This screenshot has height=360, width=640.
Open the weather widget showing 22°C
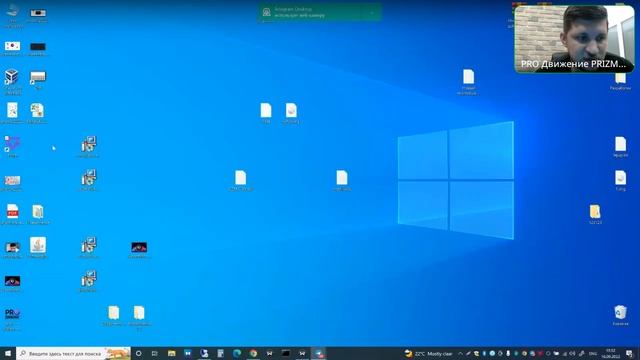click(x=429, y=353)
